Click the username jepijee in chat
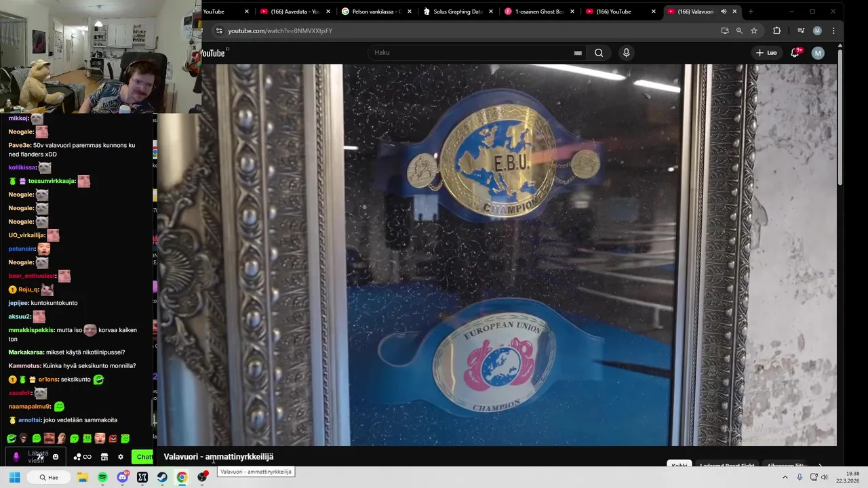This screenshot has width=868, height=488. 18,303
